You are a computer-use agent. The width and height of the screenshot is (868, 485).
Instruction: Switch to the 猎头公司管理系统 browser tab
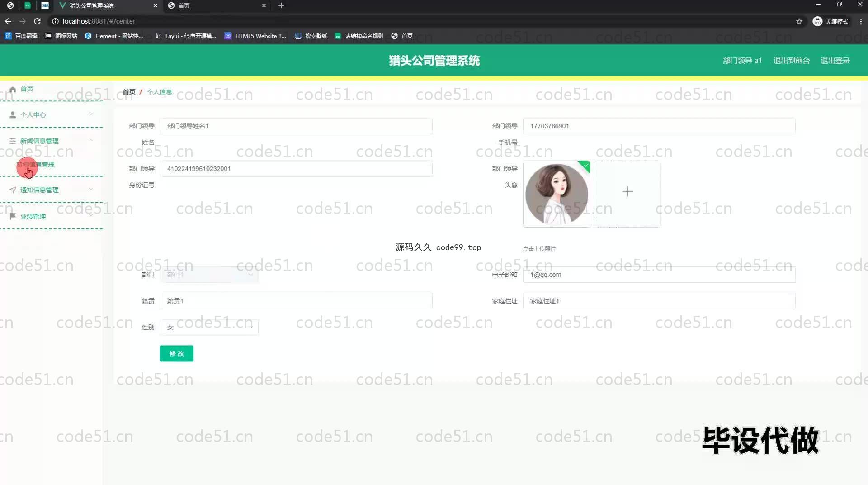[108, 5]
